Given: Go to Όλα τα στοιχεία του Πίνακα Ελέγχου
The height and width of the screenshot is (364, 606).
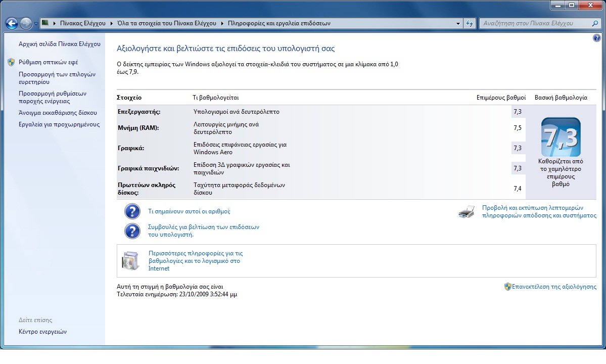Looking at the screenshot, I should (167, 23).
